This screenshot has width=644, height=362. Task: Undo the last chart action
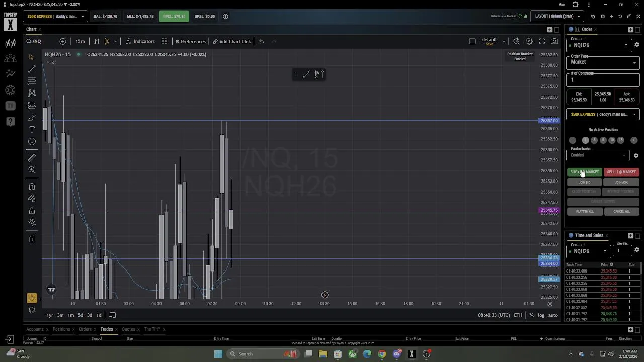261,41
